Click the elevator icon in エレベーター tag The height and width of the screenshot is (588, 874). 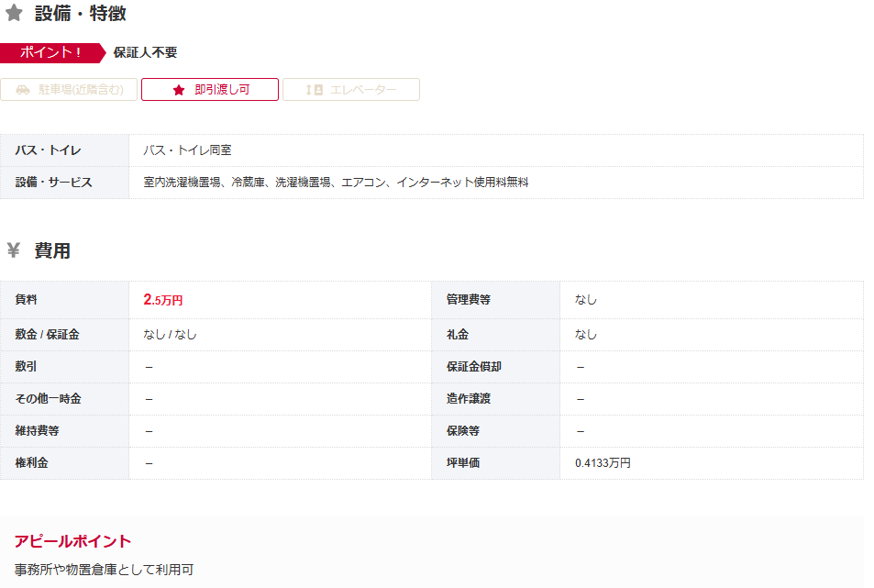(315, 90)
